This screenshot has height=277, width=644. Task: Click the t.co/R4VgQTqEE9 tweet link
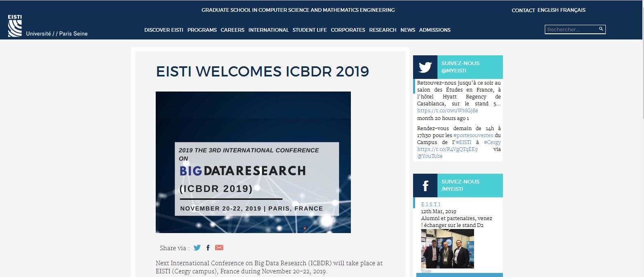tap(447, 149)
